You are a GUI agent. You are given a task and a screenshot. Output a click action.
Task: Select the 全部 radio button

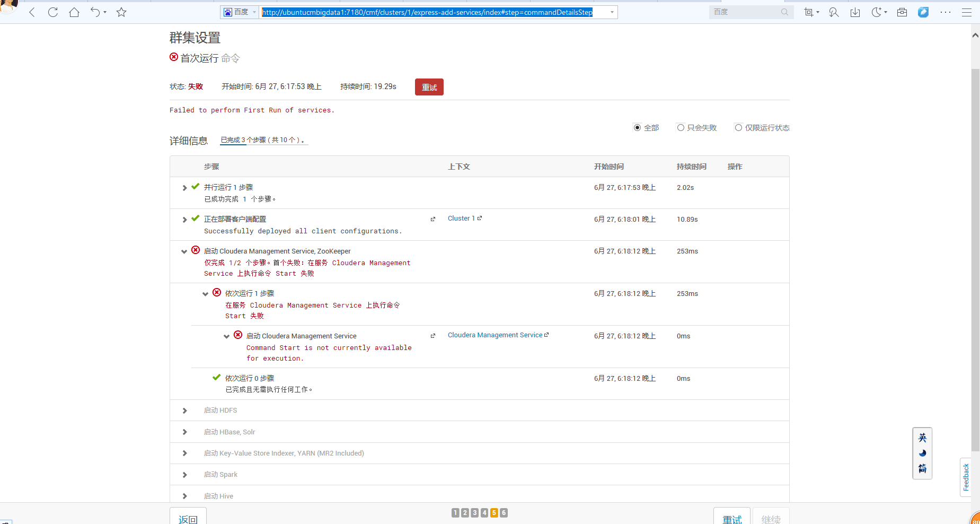(x=637, y=128)
